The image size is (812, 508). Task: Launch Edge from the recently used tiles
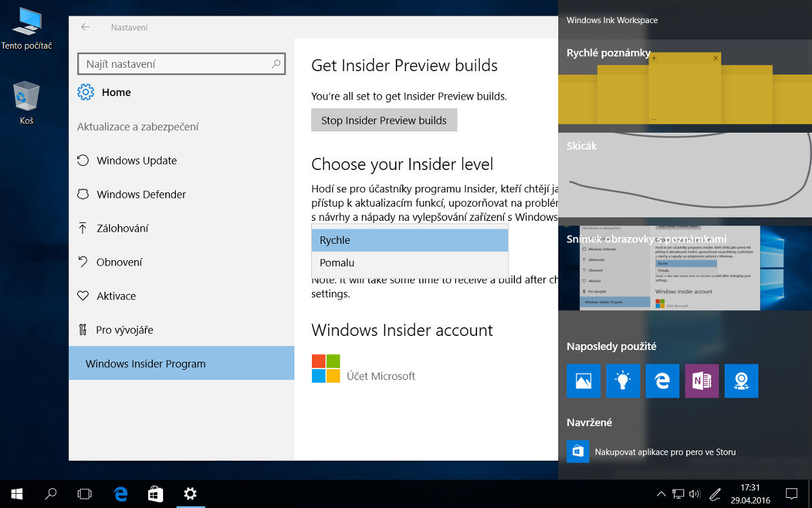[x=662, y=381]
